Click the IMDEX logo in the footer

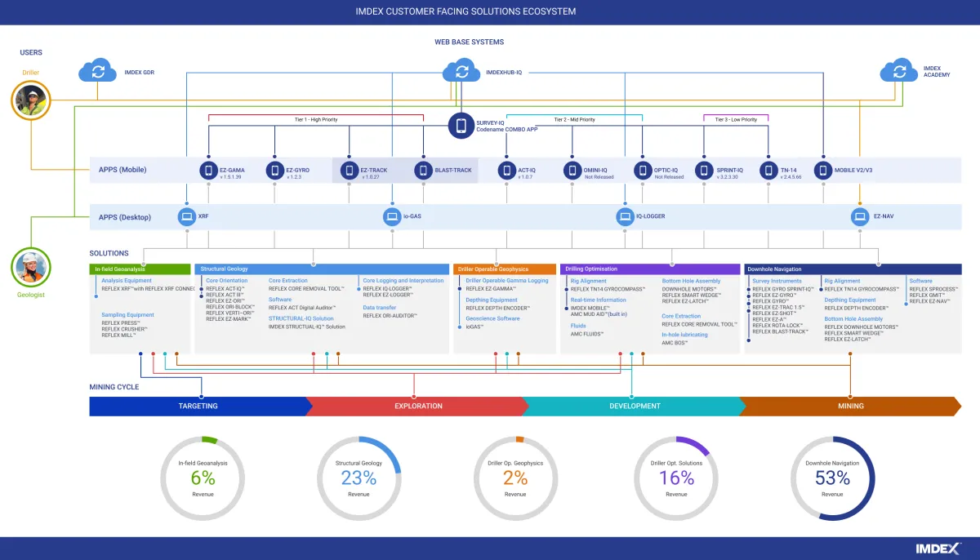coord(938,549)
